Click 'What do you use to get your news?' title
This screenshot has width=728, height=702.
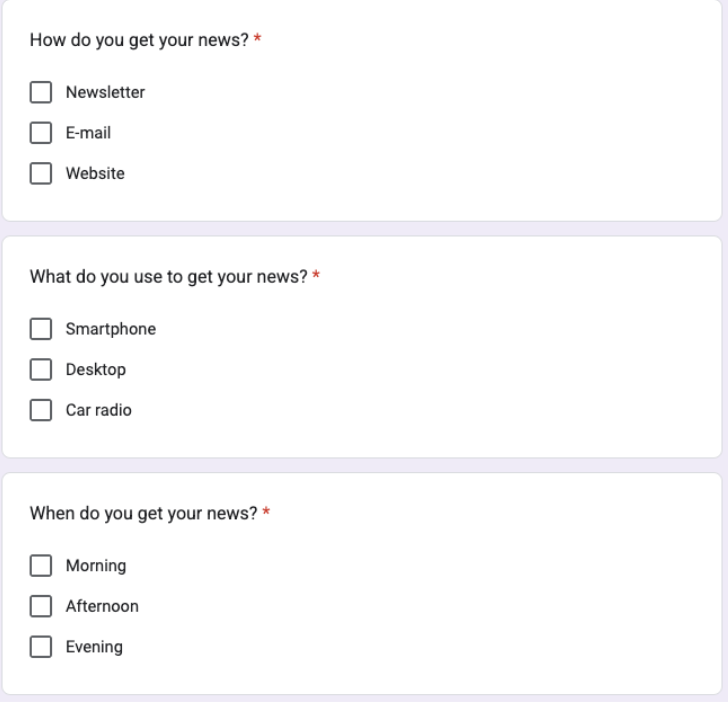[169, 277]
